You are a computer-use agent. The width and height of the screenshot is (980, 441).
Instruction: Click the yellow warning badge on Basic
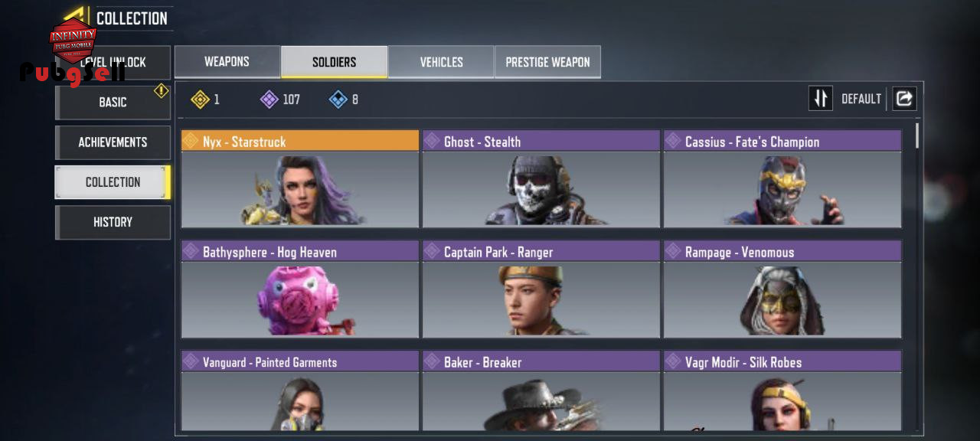161,90
